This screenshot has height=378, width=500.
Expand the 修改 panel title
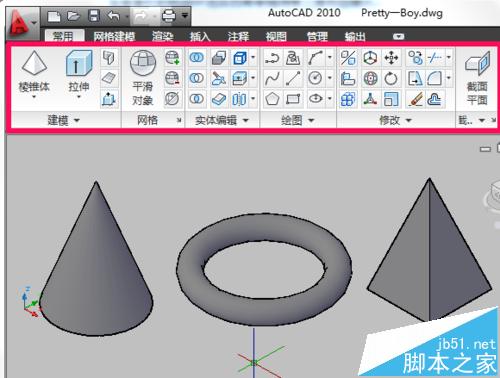395,120
